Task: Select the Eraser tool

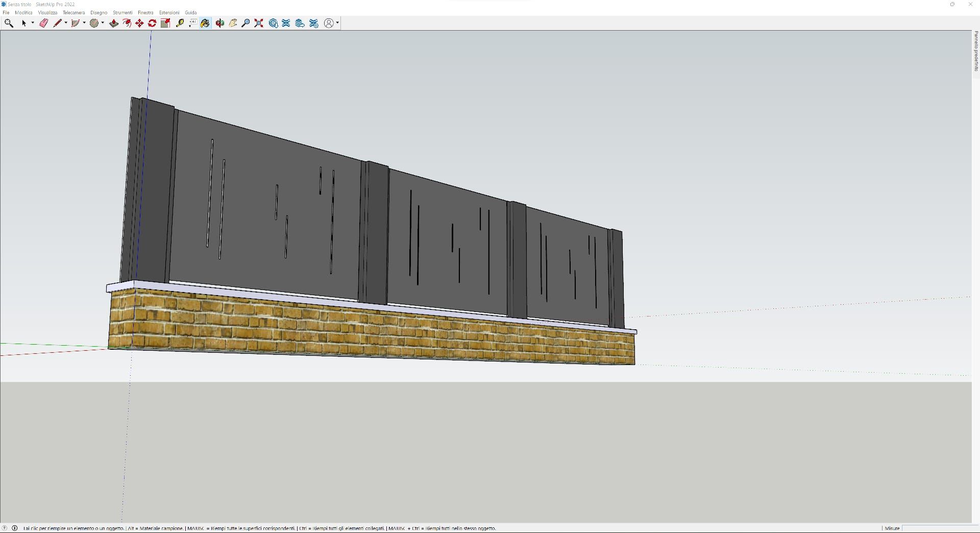Action: click(43, 23)
